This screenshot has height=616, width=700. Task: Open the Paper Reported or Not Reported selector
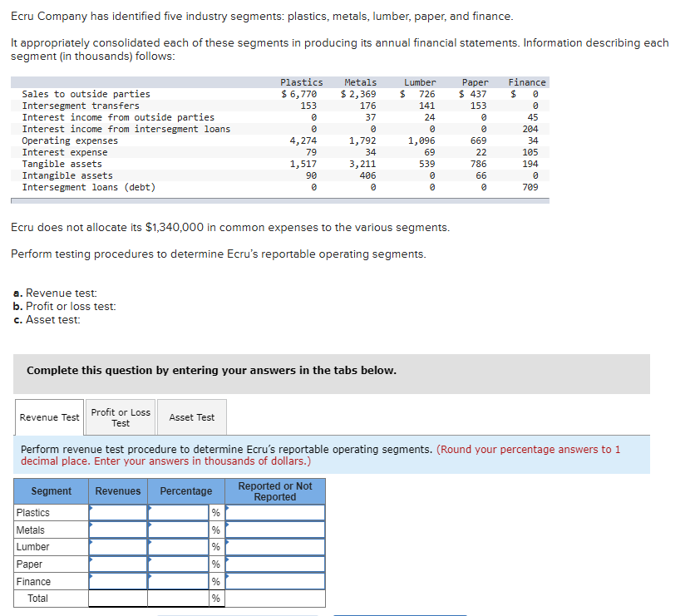click(x=274, y=564)
